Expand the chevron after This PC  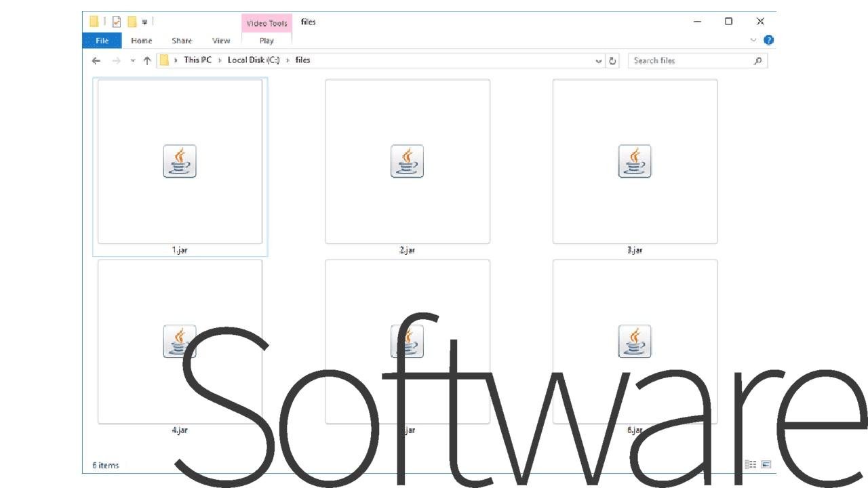220,60
